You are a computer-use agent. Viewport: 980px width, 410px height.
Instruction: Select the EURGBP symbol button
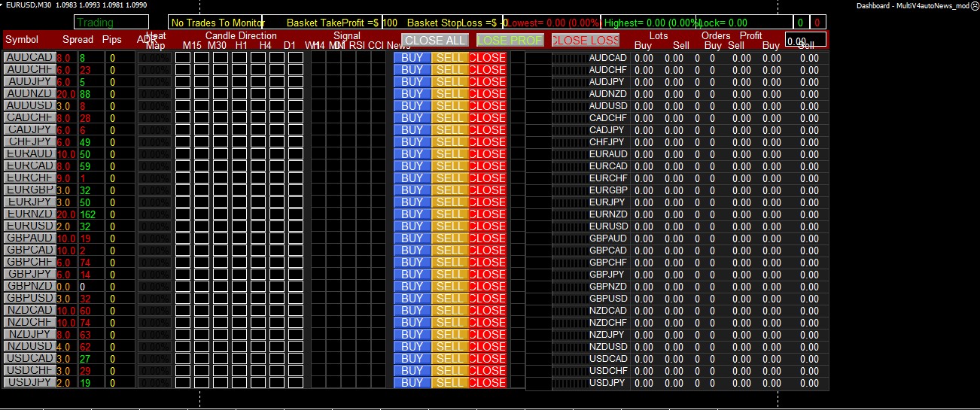pos(29,190)
